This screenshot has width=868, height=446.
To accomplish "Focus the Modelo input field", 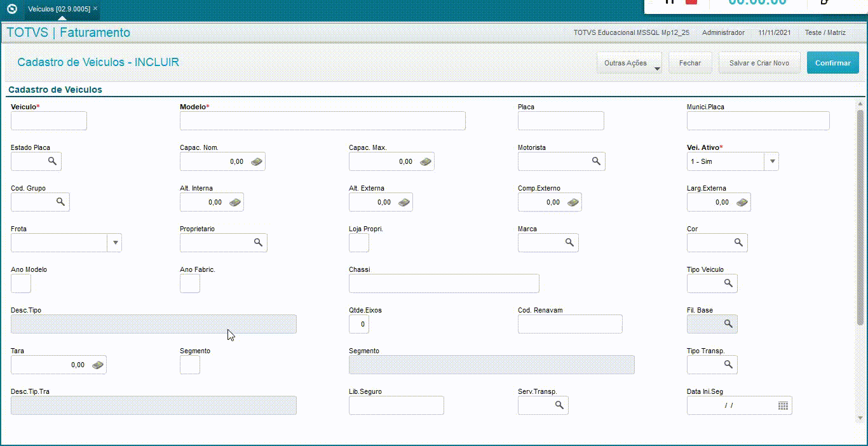I will click(x=323, y=121).
